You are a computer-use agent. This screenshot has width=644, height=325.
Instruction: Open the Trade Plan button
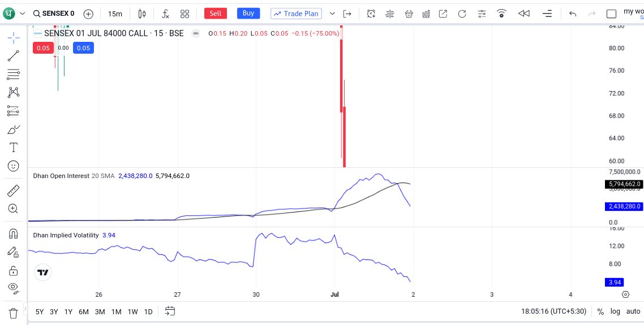(296, 14)
